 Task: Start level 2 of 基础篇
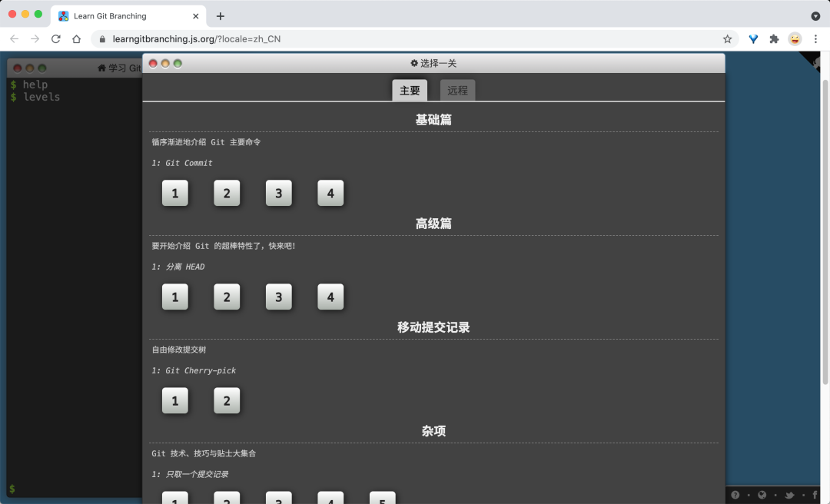pyautogui.click(x=227, y=193)
